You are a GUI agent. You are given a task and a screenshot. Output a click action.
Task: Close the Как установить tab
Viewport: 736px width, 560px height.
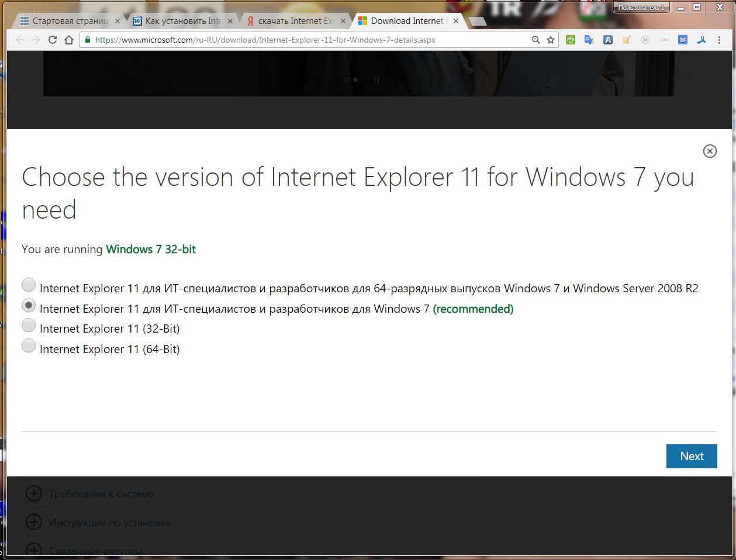tap(230, 21)
